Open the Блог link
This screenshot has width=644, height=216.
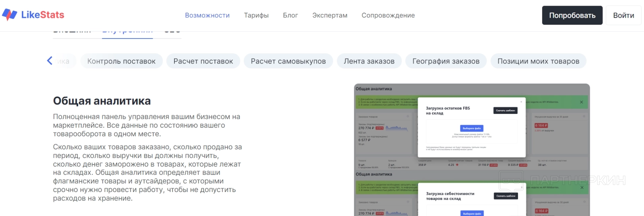click(x=290, y=16)
